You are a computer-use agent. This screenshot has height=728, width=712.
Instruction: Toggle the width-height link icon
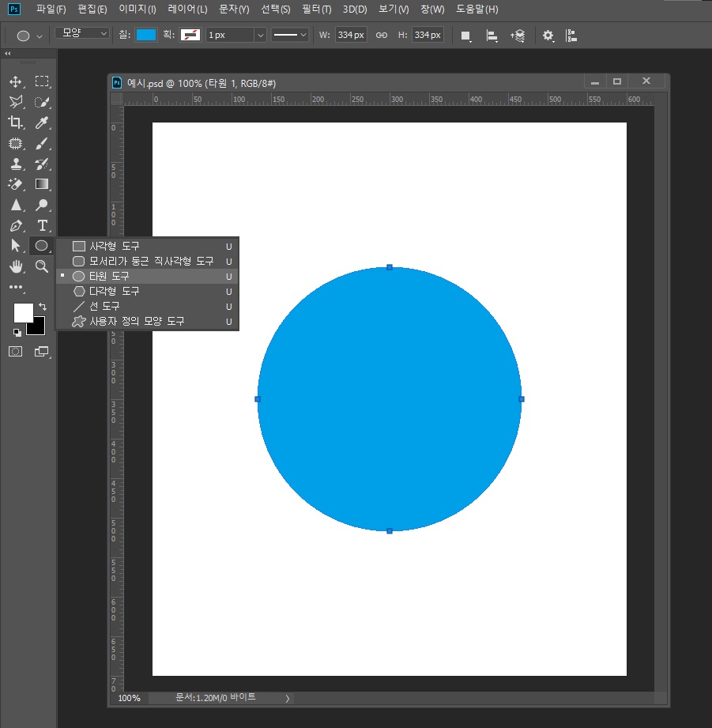point(382,36)
